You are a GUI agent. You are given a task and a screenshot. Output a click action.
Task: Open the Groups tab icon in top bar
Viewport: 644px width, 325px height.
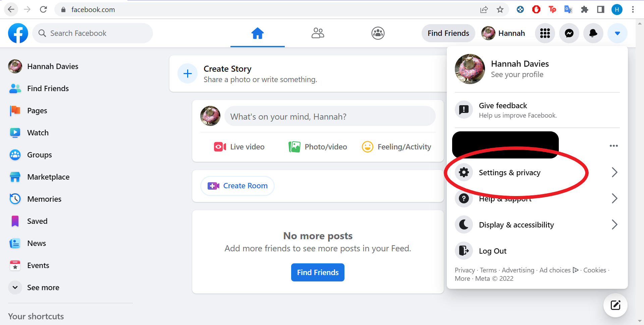point(378,33)
